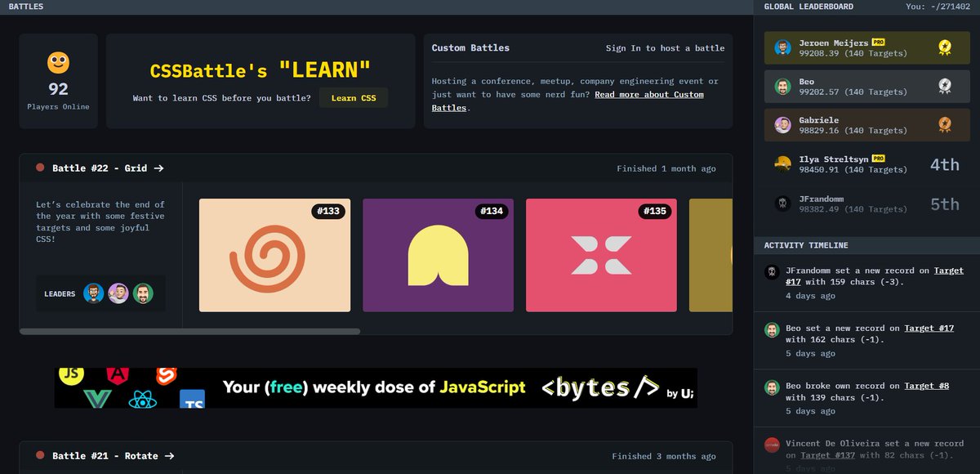Click the smiley face players online icon
The height and width of the screenshot is (474, 980).
[x=58, y=62]
